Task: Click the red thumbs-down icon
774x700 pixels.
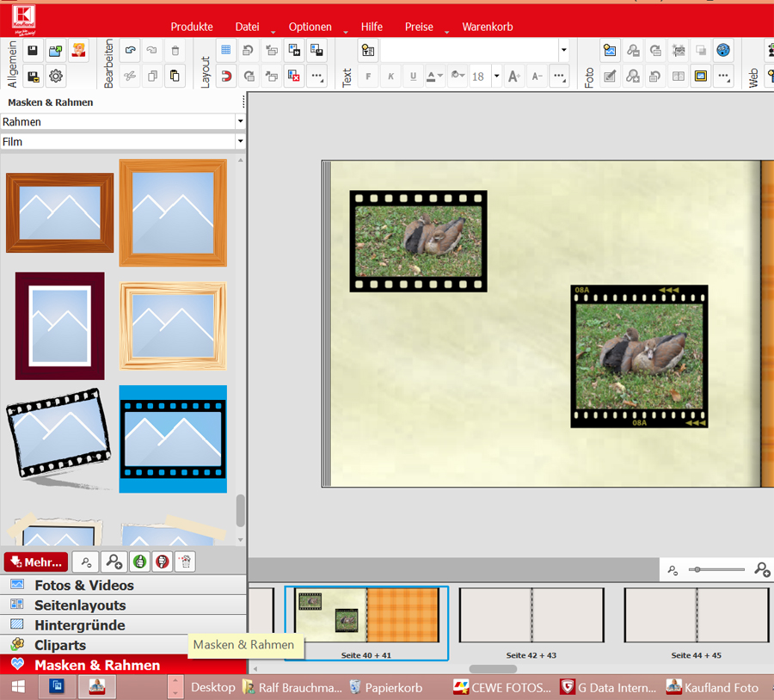Action: tap(162, 562)
